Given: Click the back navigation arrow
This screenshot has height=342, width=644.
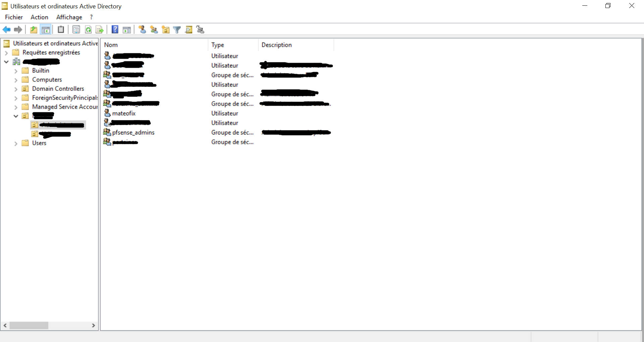Looking at the screenshot, I should (7, 30).
